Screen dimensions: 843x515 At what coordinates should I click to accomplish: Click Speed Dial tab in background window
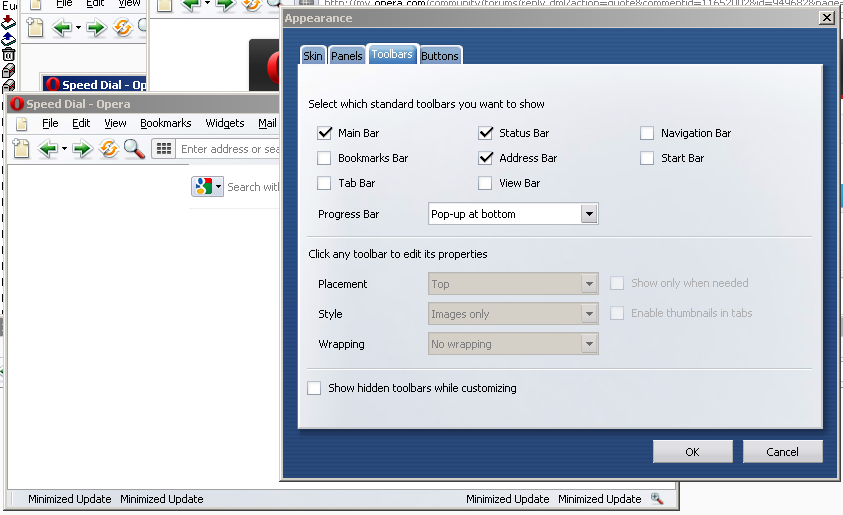pyautogui.click(x=95, y=84)
